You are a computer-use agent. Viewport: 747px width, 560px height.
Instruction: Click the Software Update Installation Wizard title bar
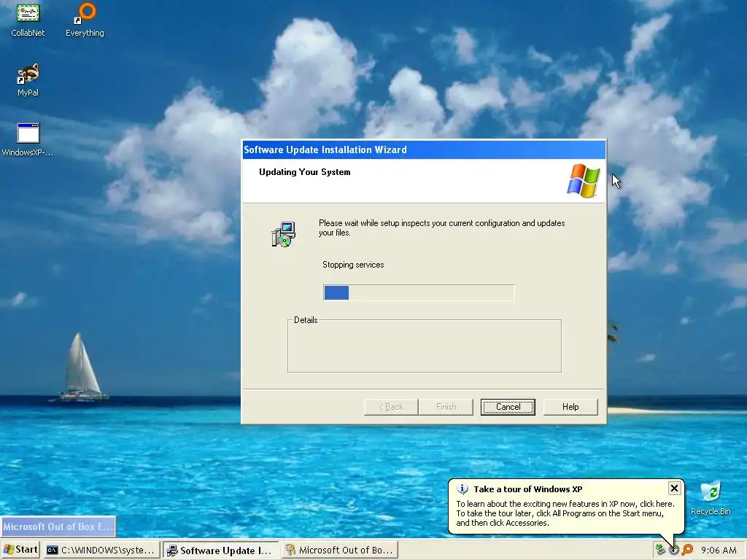coord(424,149)
